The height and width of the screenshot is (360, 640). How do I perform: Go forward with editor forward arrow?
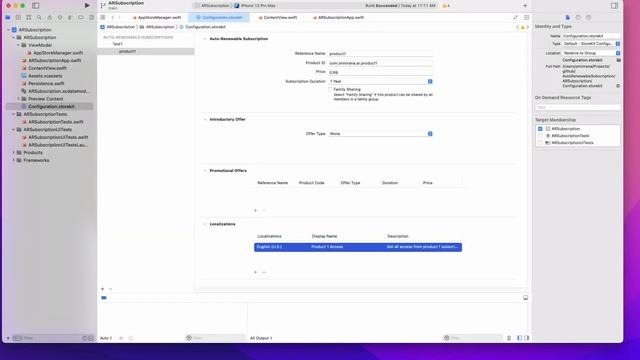120,18
